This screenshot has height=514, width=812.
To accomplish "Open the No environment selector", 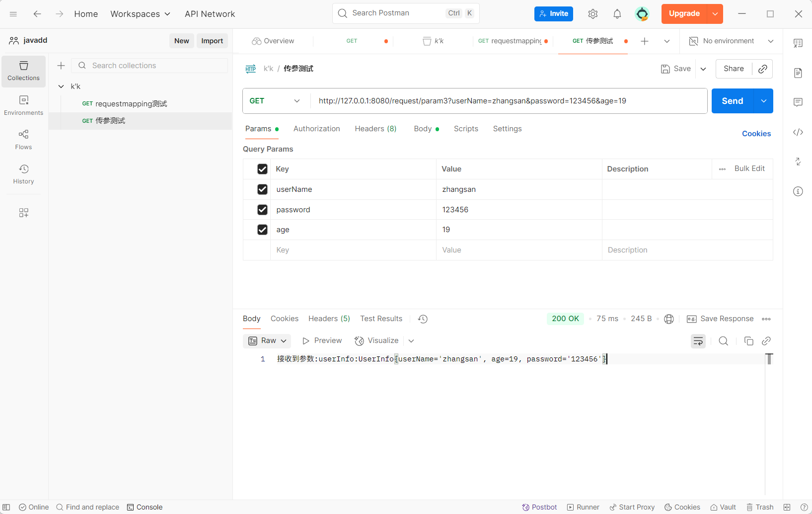I will tap(731, 41).
